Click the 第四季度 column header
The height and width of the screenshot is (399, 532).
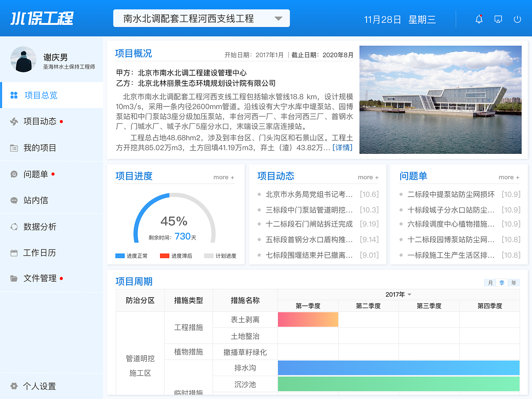point(490,306)
